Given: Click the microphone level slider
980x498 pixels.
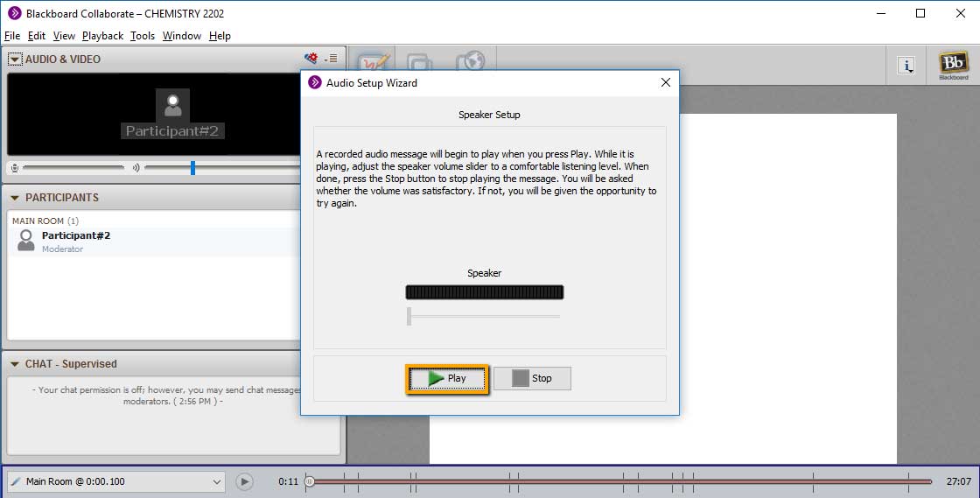Looking at the screenshot, I should (x=73, y=167).
